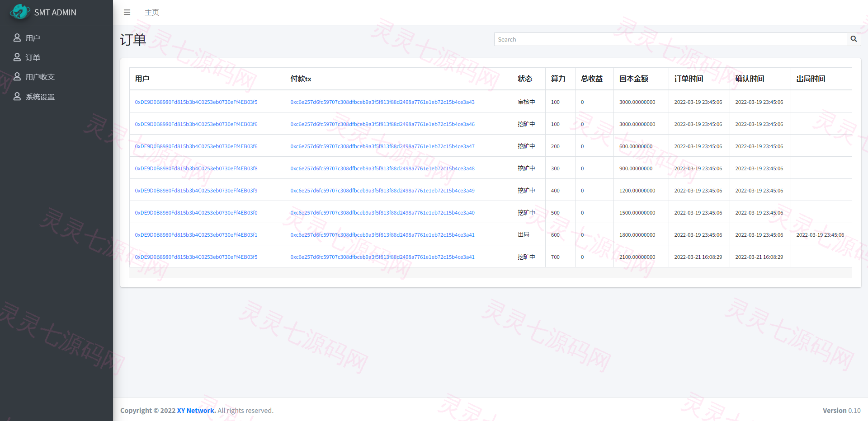The height and width of the screenshot is (421, 868).
Task: Focus the Search input field
Action: pyautogui.click(x=670, y=39)
